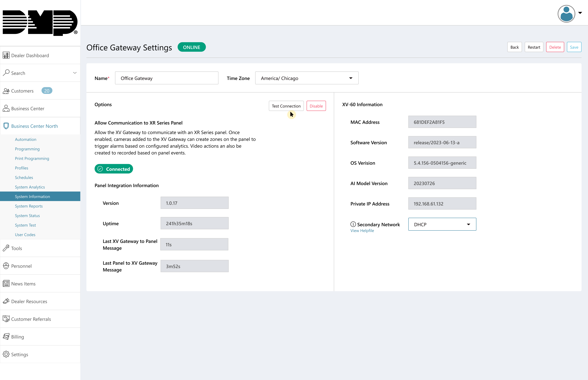Click the Personnel icon

coord(6,266)
